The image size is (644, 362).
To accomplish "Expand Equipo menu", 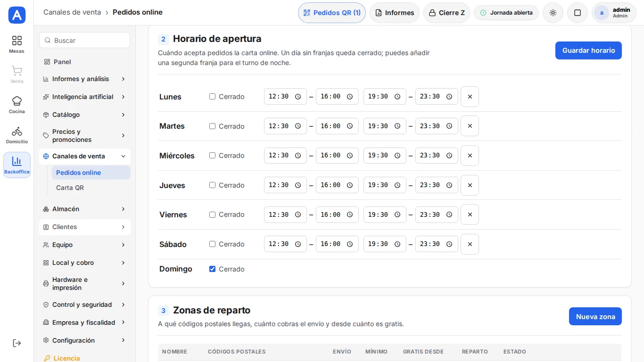I will point(85,245).
